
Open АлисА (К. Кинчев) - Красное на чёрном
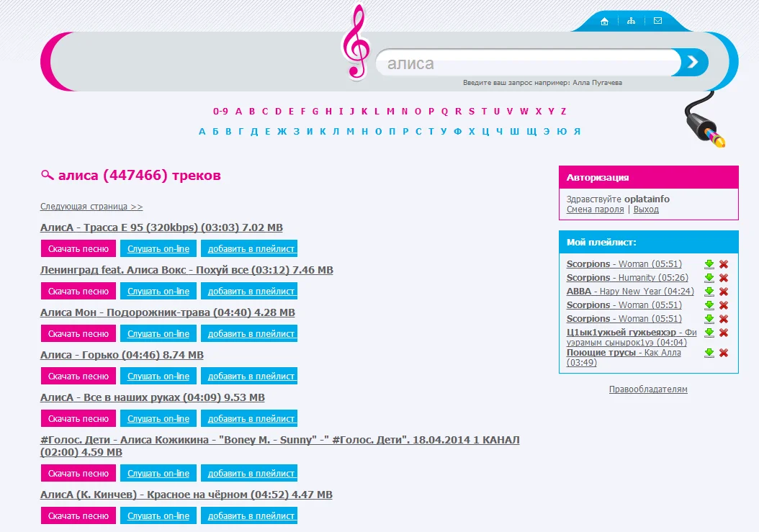[x=187, y=495]
